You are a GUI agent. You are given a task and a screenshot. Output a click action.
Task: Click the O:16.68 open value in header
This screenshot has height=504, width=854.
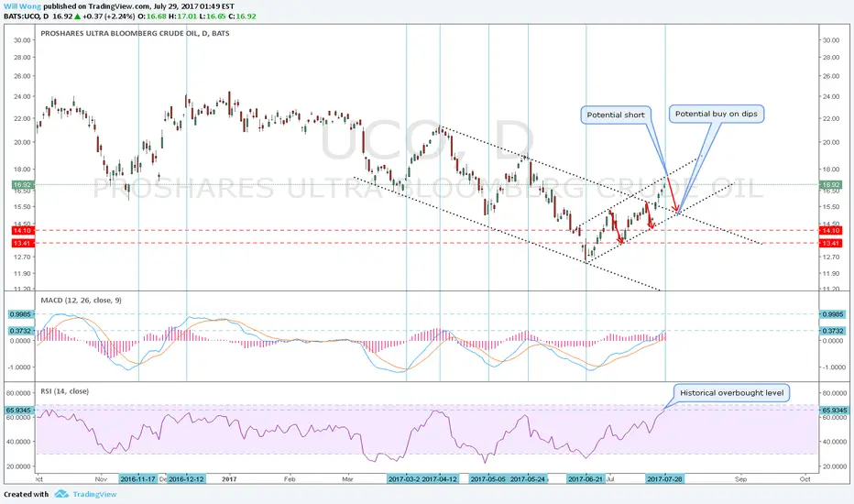click(153, 16)
